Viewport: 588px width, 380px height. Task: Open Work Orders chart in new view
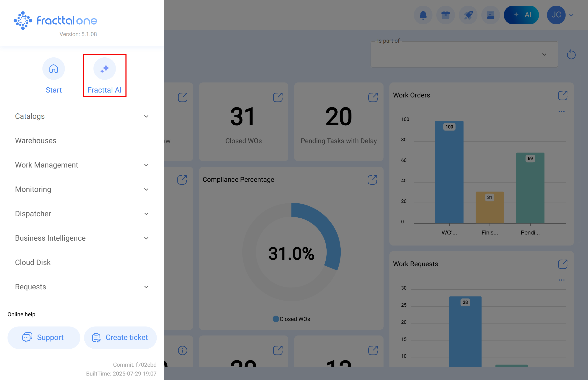pos(562,96)
